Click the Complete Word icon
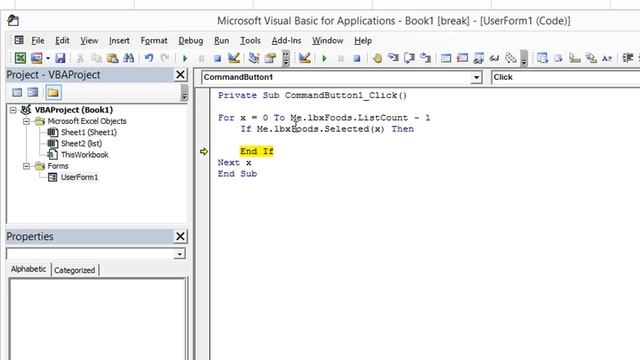The image size is (640, 360). (607, 58)
